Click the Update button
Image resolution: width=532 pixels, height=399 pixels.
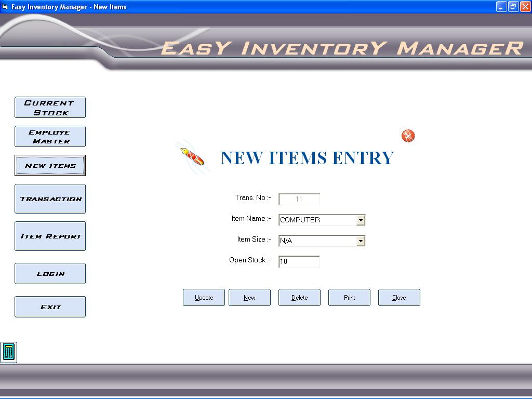pyautogui.click(x=204, y=298)
